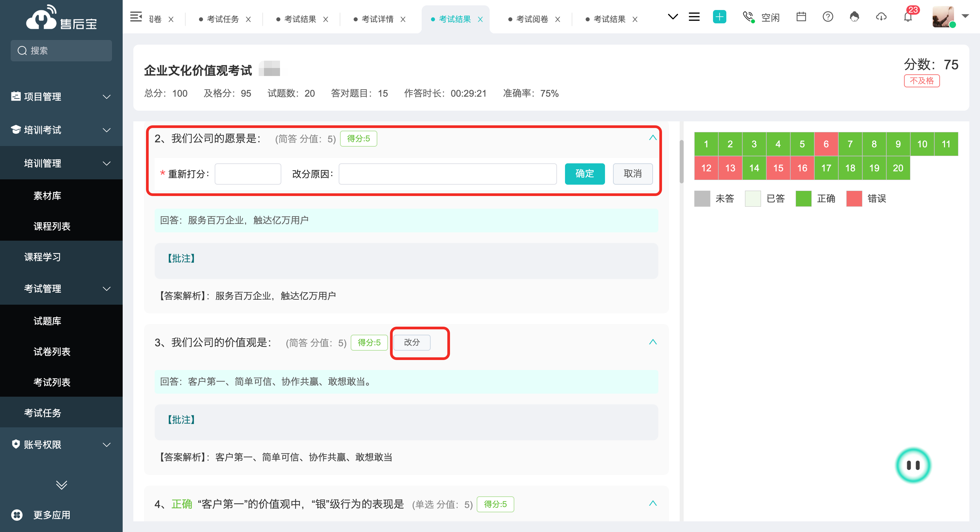Click the 不及格 status tag
This screenshot has height=532, width=980.
tap(921, 81)
